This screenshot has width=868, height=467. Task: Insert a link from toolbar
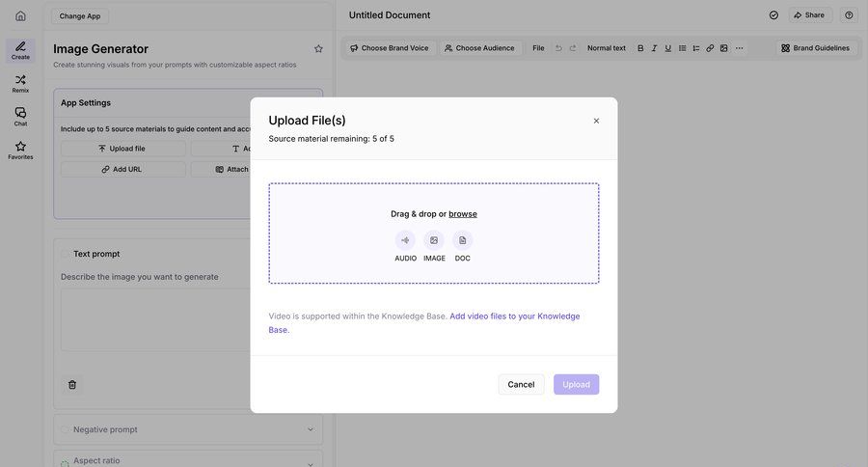[710, 48]
